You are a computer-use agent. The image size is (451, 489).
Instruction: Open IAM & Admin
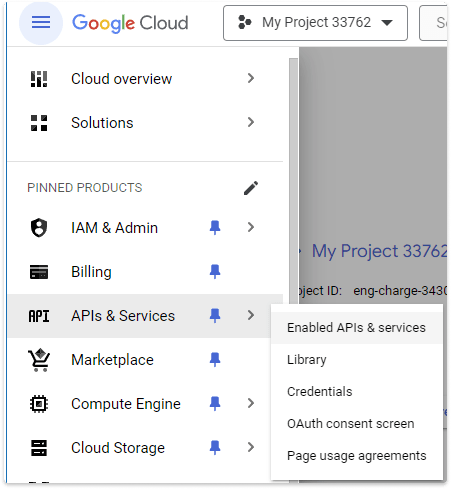pos(114,228)
